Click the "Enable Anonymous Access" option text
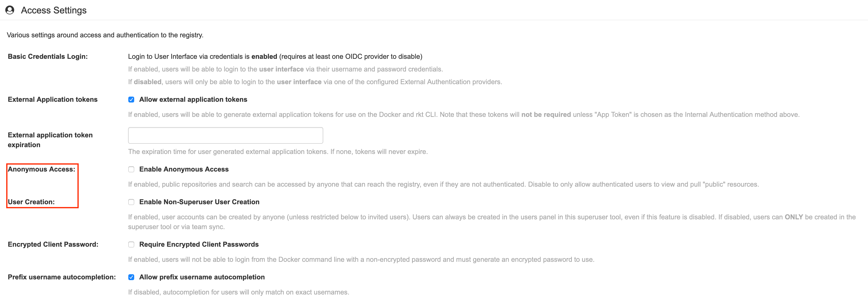Viewport: 868px width, 305px height. 184,169
